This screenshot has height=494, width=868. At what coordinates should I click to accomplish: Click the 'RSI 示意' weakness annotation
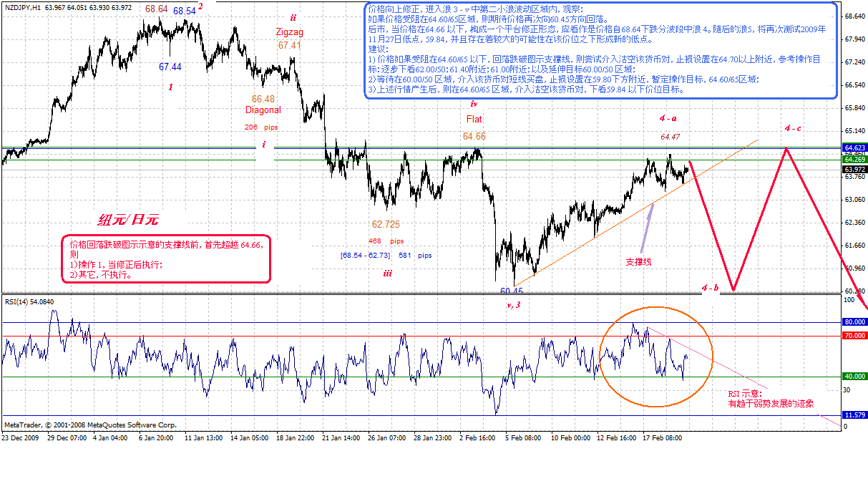(771, 399)
